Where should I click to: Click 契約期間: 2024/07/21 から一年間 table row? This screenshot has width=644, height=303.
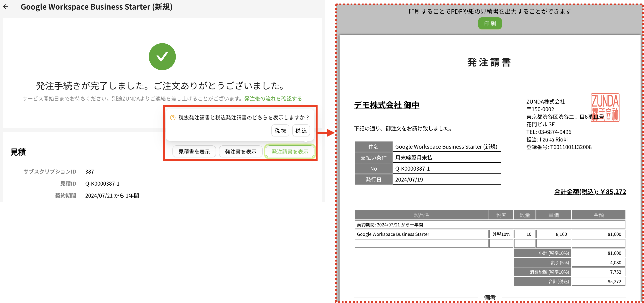[x=490, y=225]
